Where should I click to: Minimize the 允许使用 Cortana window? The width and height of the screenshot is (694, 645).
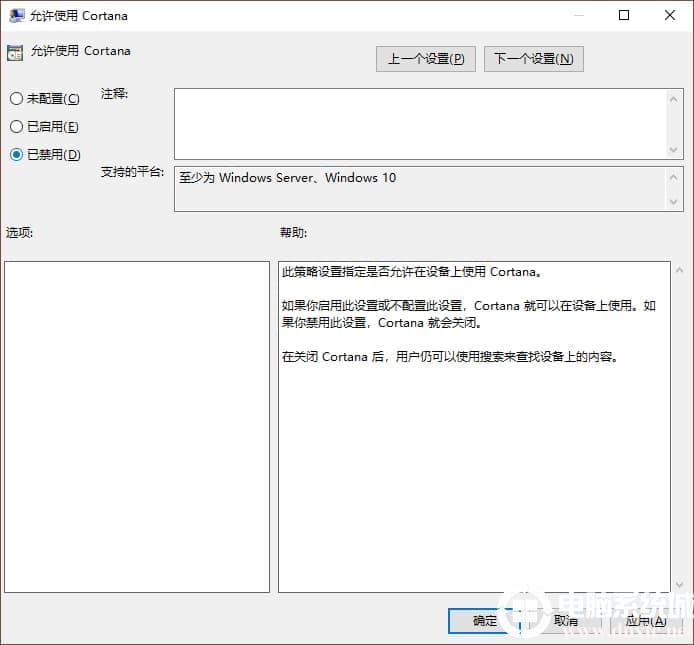578,15
